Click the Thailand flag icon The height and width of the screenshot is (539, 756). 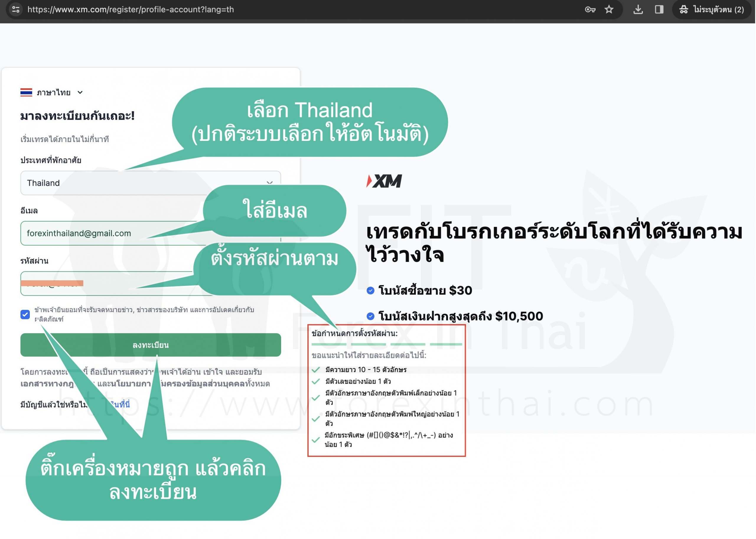point(26,92)
